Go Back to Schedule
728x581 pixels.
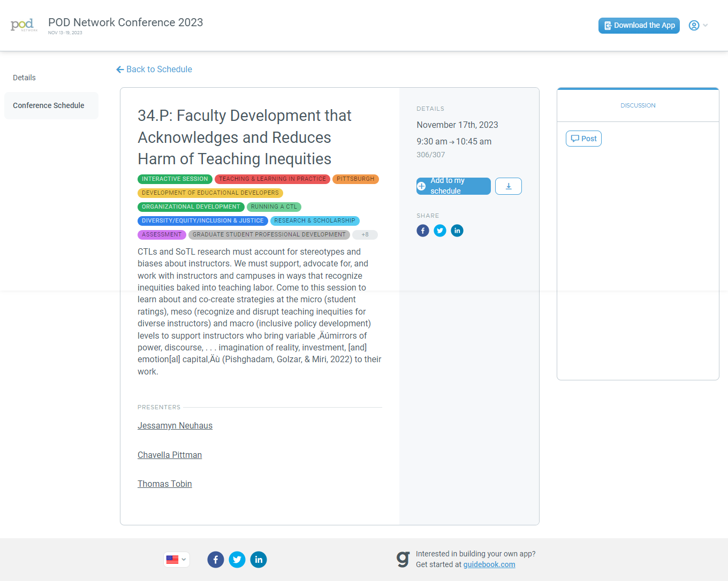(154, 69)
